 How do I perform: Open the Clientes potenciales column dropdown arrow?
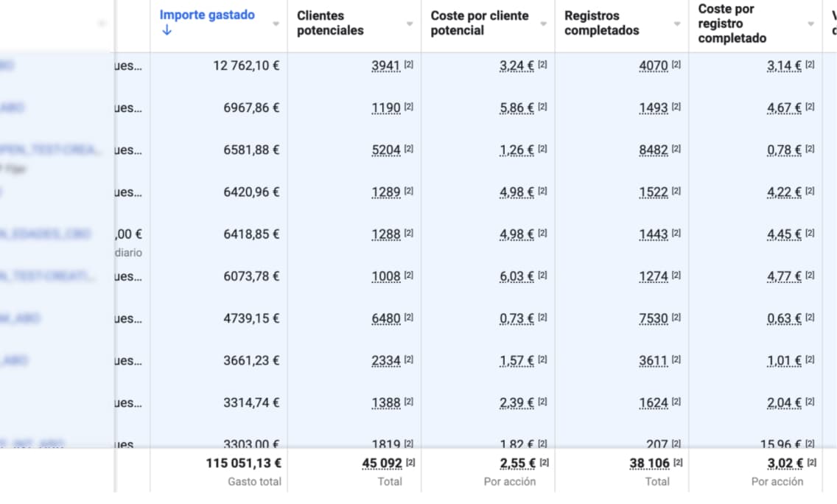pos(410,24)
